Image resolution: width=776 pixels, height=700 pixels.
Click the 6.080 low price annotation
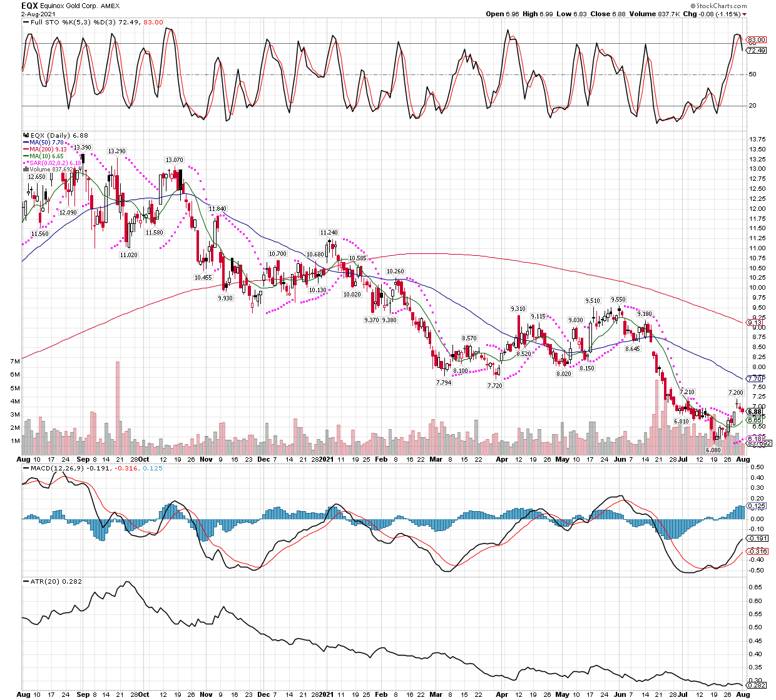click(713, 450)
